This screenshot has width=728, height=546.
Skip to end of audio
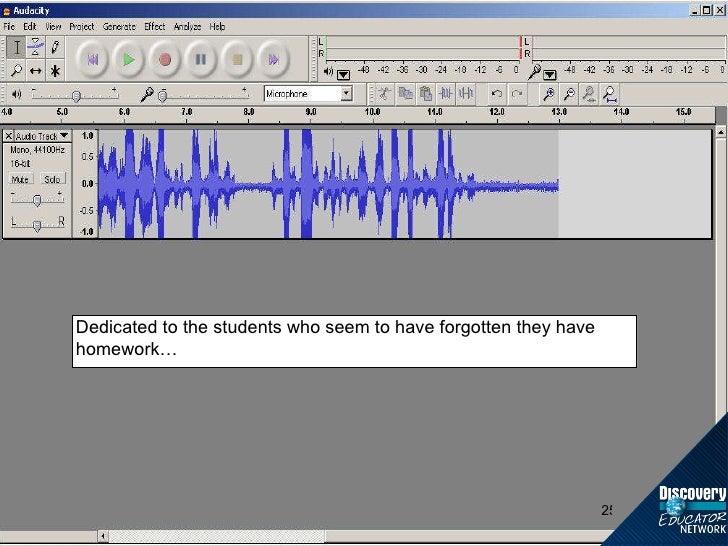273,59
